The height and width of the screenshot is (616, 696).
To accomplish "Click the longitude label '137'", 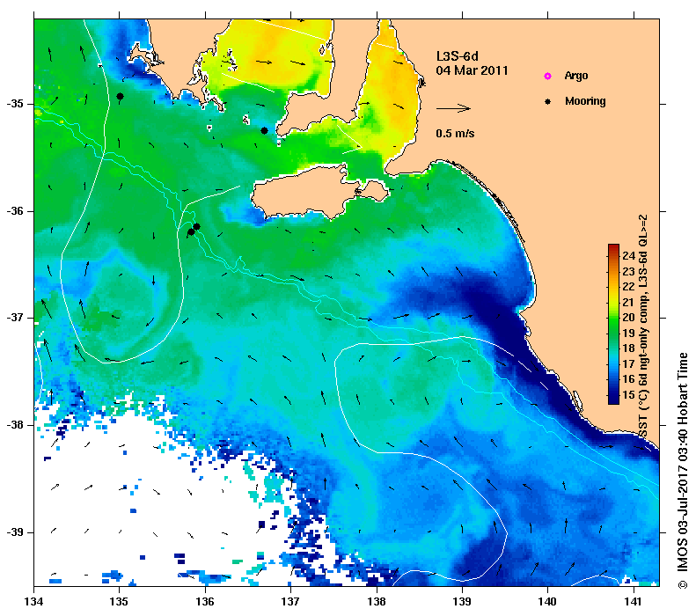I will point(290,601).
